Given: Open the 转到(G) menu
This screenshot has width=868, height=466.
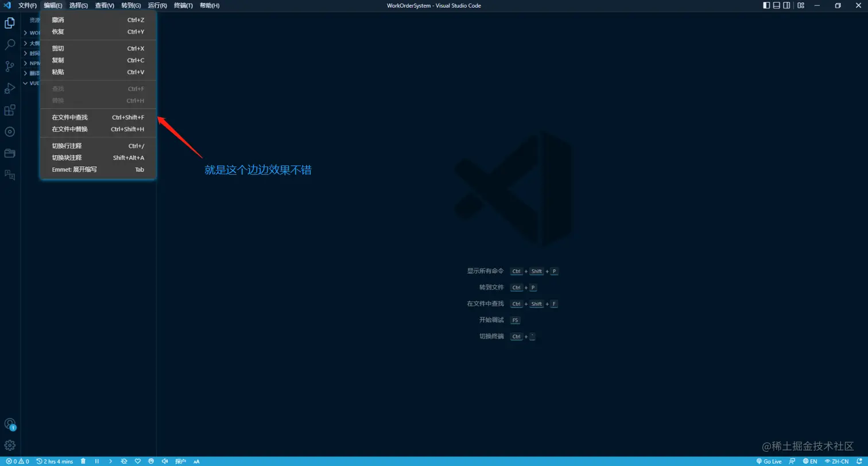Looking at the screenshot, I should (131, 5).
